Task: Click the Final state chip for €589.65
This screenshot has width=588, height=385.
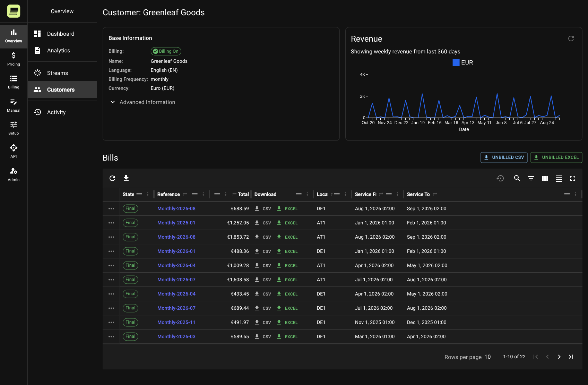Action: (x=130, y=336)
